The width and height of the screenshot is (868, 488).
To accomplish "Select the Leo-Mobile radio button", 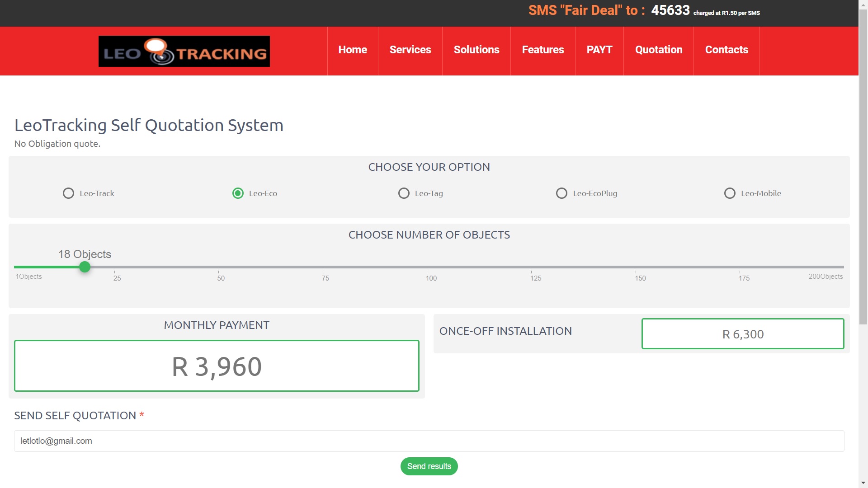I will (x=730, y=193).
